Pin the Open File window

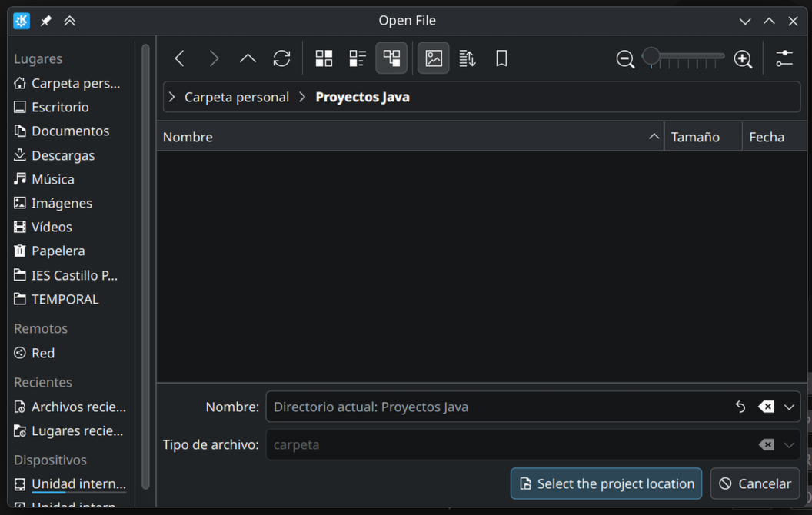click(x=46, y=21)
